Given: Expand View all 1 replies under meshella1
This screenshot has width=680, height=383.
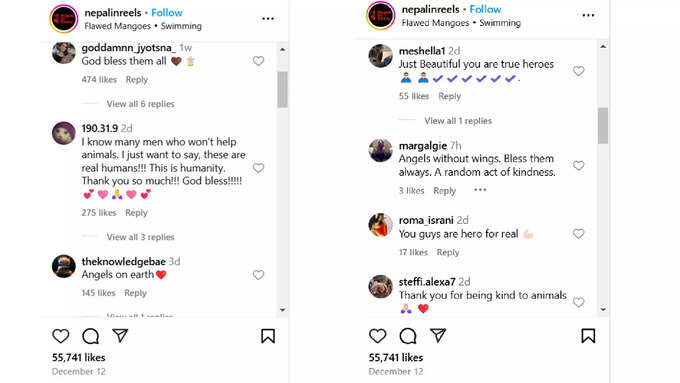Looking at the screenshot, I should click(x=458, y=121).
